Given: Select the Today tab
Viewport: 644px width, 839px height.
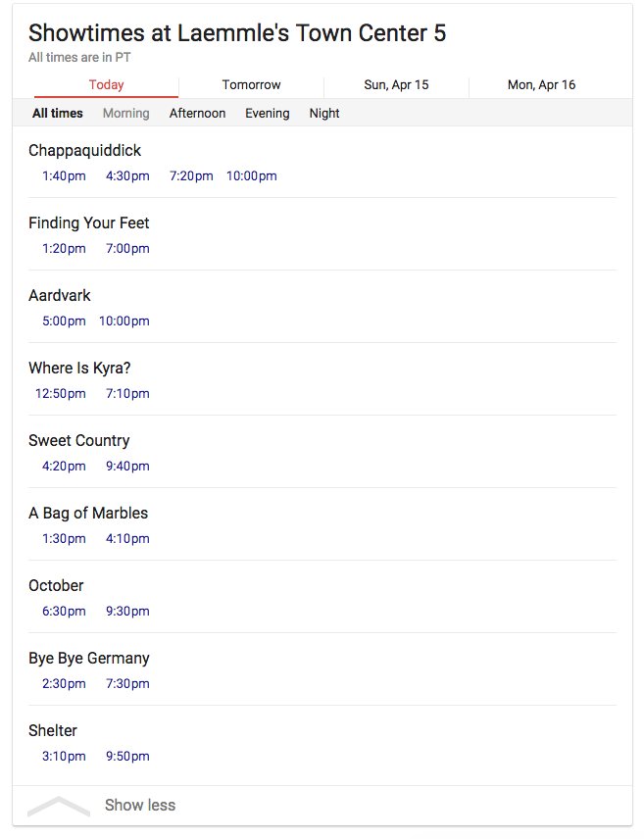Looking at the screenshot, I should [x=106, y=85].
